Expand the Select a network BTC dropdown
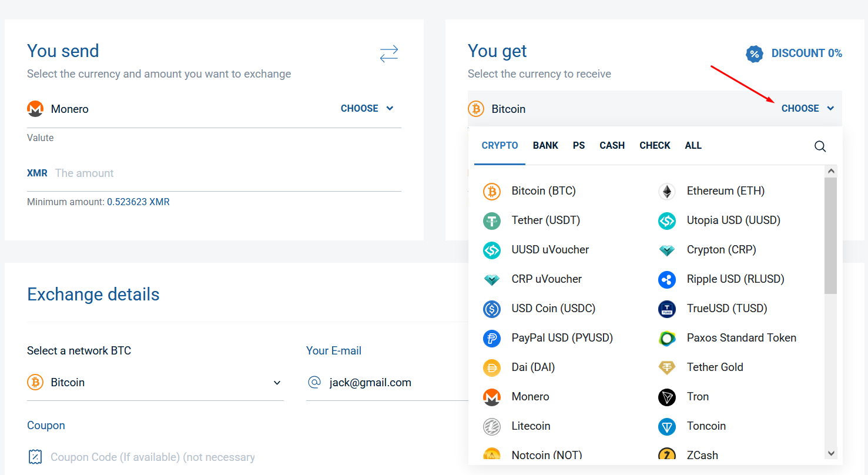This screenshot has width=868, height=475. pyautogui.click(x=155, y=383)
